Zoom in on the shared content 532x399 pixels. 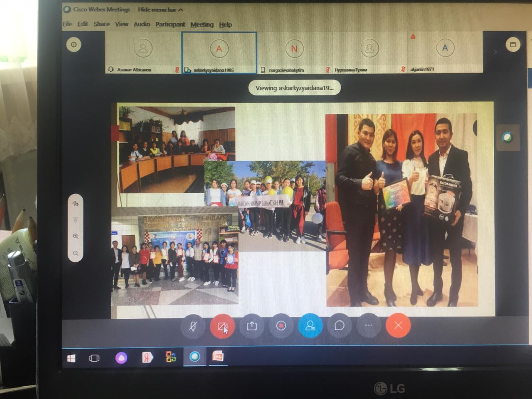coord(76,236)
